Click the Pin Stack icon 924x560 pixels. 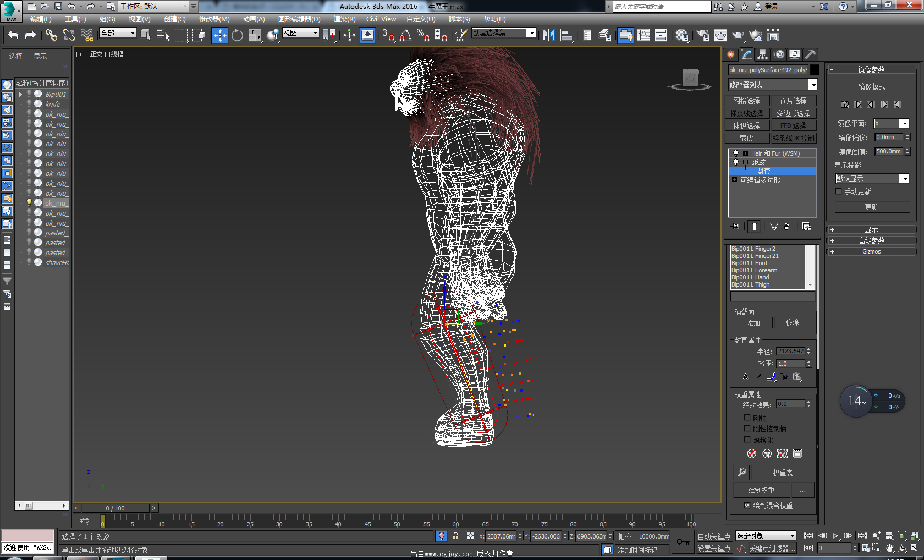click(735, 227)
